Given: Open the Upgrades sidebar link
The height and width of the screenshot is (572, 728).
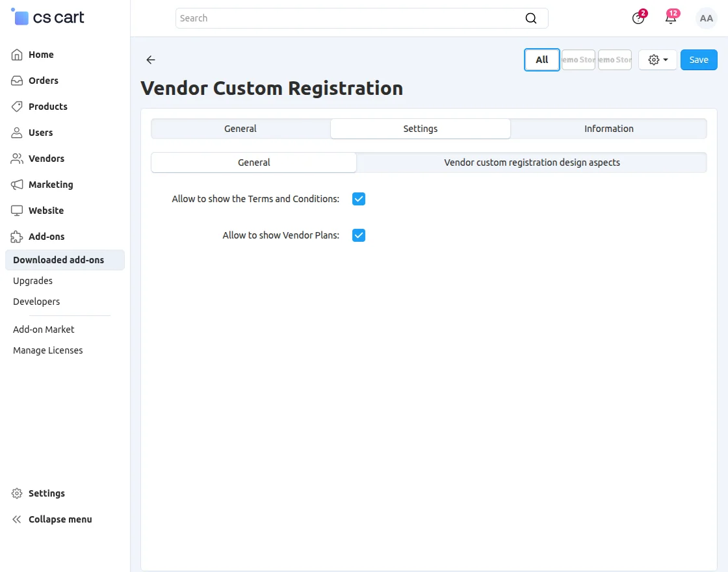Looking at the screenshot, I should 32,281.
